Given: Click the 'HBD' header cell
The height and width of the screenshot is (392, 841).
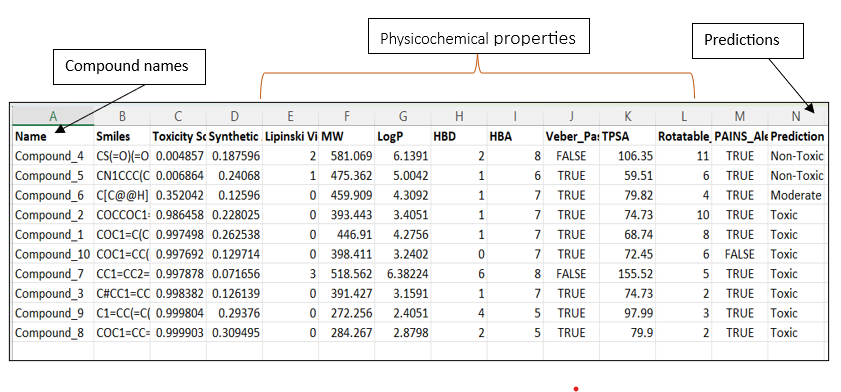Looking at the screenshot, I should pyautogui.click(x=459, y=136).
